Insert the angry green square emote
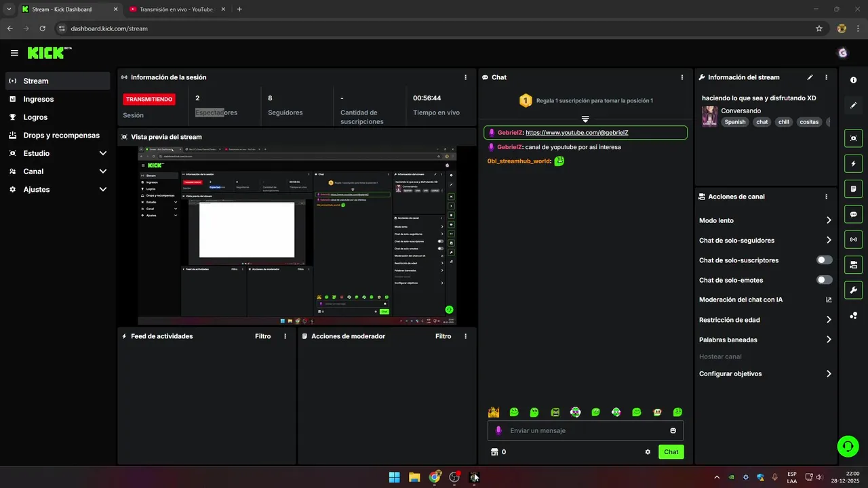The width and height of the screenshot is (868, 488). tap(555, 412)
